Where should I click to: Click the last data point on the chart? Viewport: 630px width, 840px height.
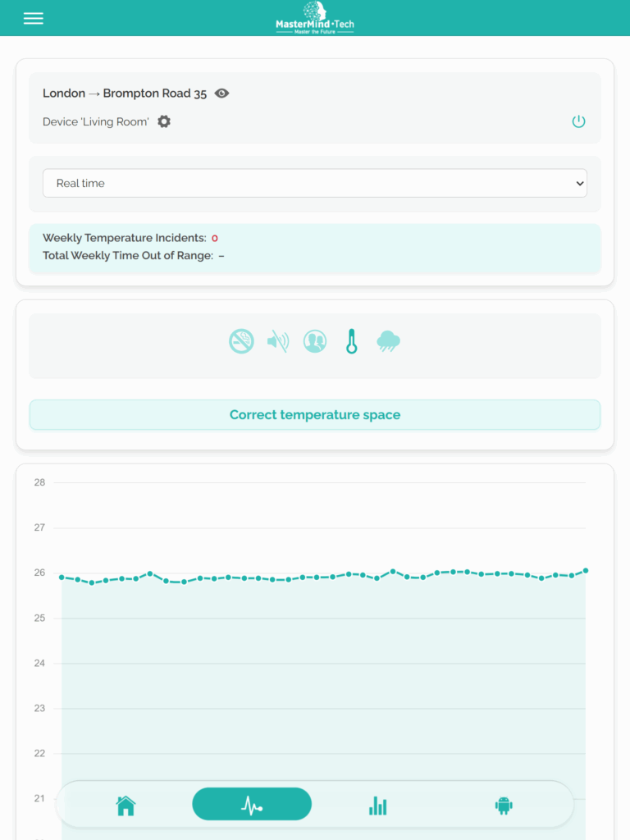click(x=586, y=570)
